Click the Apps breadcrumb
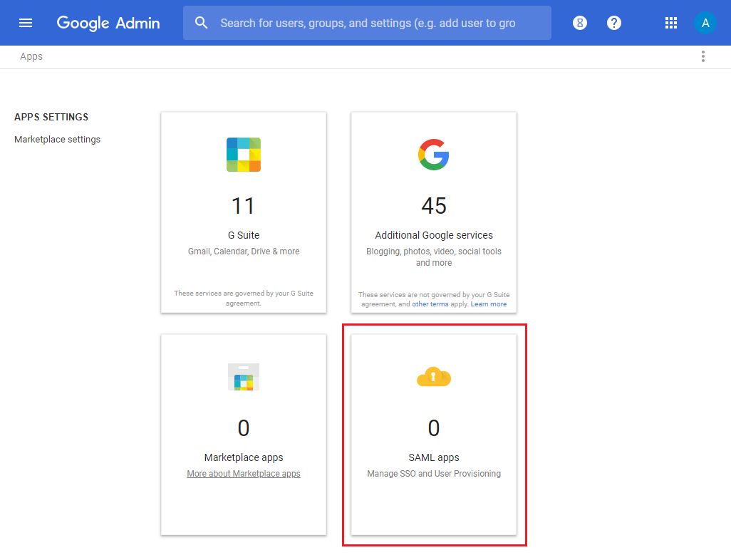 click(x=31, y=57)
